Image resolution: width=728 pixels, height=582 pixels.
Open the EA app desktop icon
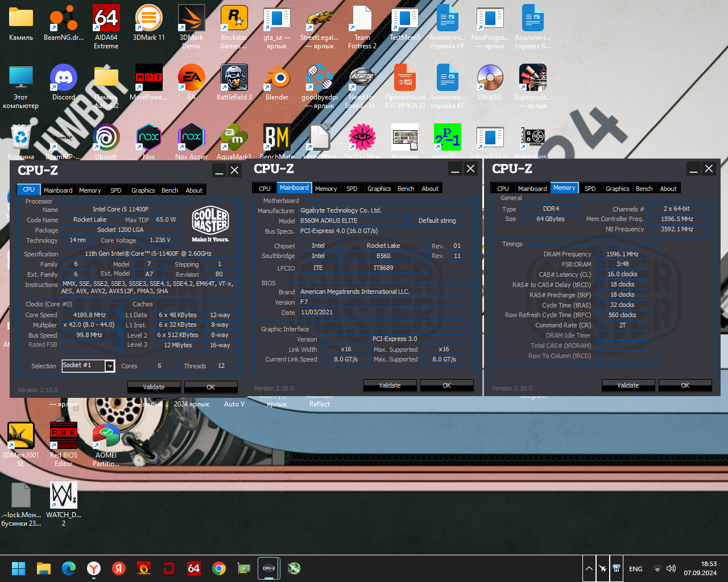[192, 83]
